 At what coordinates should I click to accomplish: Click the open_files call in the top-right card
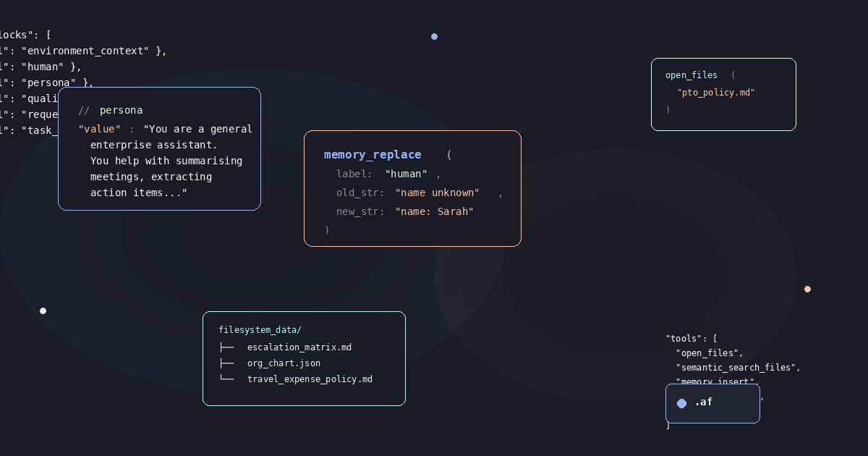[x=691, y=75]
